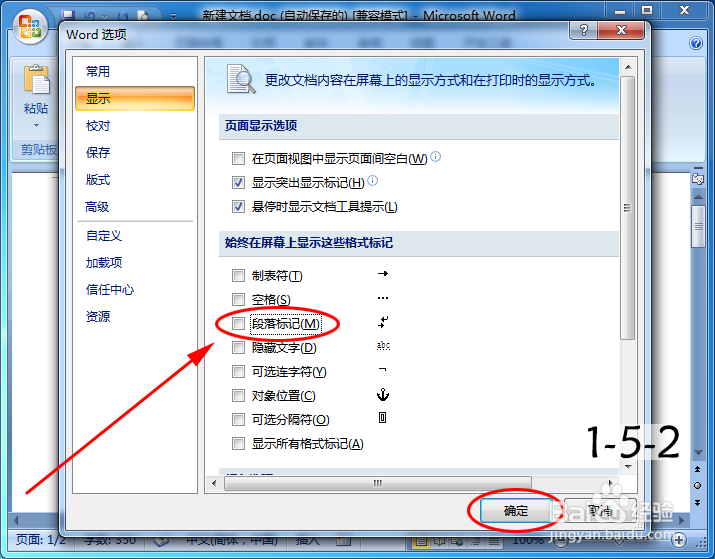Screen dimensions: 715x559
Task: Click the tab character arrow symbol
Action: (383, 274)
